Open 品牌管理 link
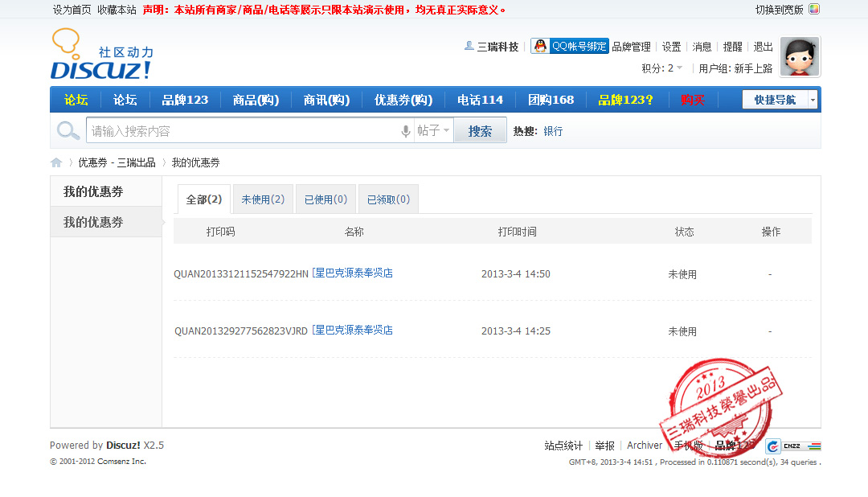This screenshot has width=868, height=497. 631,47
